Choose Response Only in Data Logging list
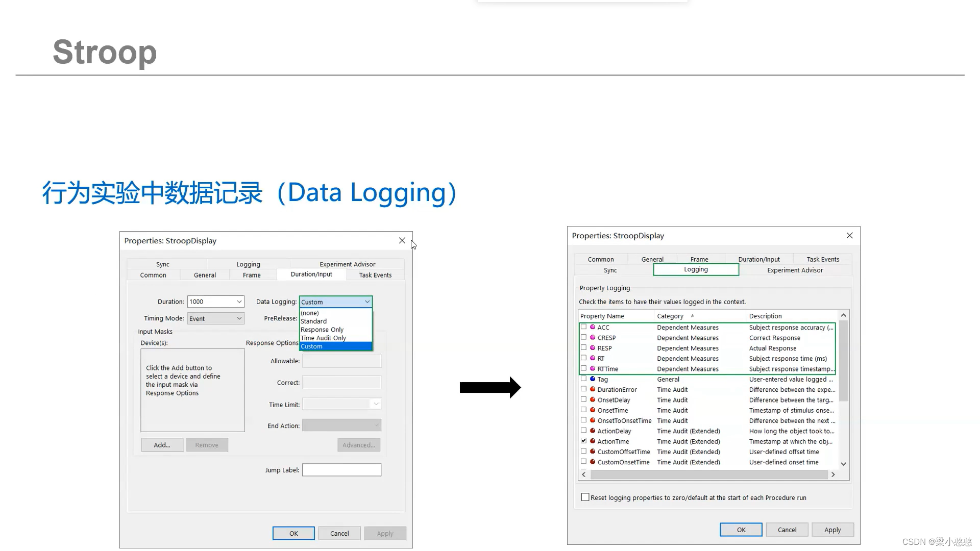Viewport: 980px width, 551px height. click(322, 330)
